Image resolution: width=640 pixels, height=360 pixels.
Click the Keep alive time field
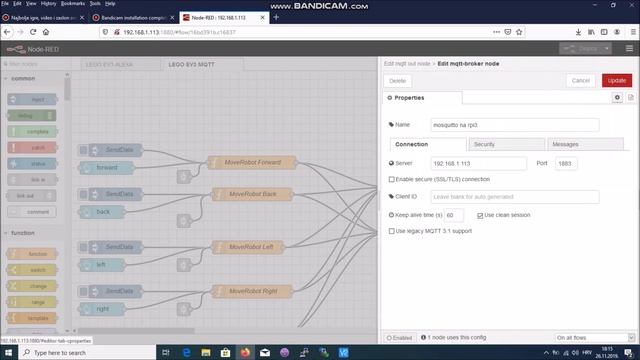[453, 215]
